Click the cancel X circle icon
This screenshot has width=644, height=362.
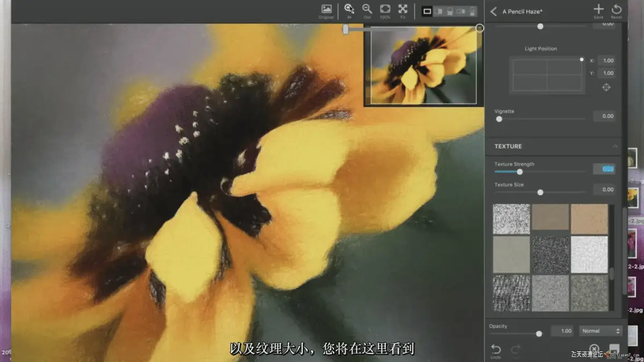[x=594, y=349]
